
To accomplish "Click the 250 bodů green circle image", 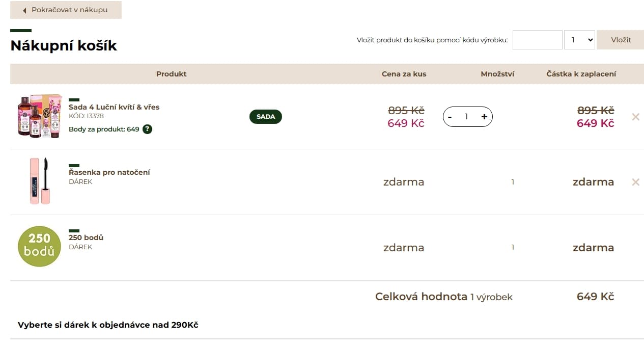I will (x=39, y=247).
